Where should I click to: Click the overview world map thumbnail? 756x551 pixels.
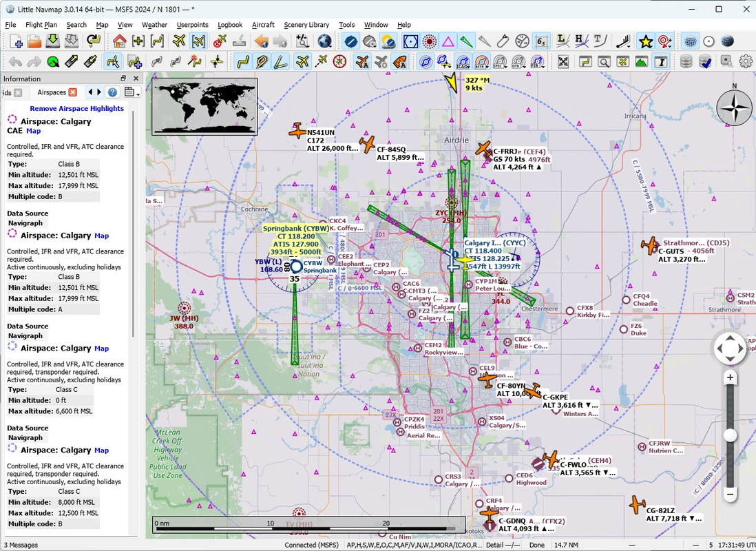[204, 107]
